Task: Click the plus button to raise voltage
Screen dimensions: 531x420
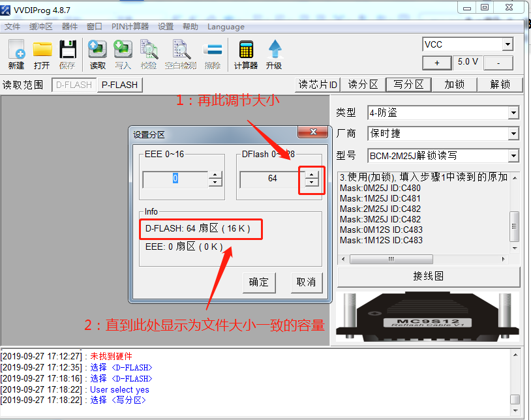Action: click(x=437, y=63)
